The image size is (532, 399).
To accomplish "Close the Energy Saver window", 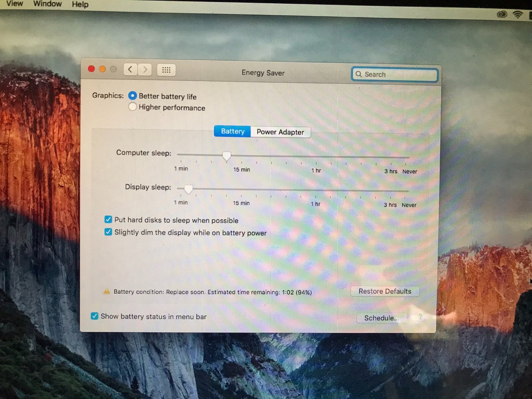I will click(x=92, y=69).
